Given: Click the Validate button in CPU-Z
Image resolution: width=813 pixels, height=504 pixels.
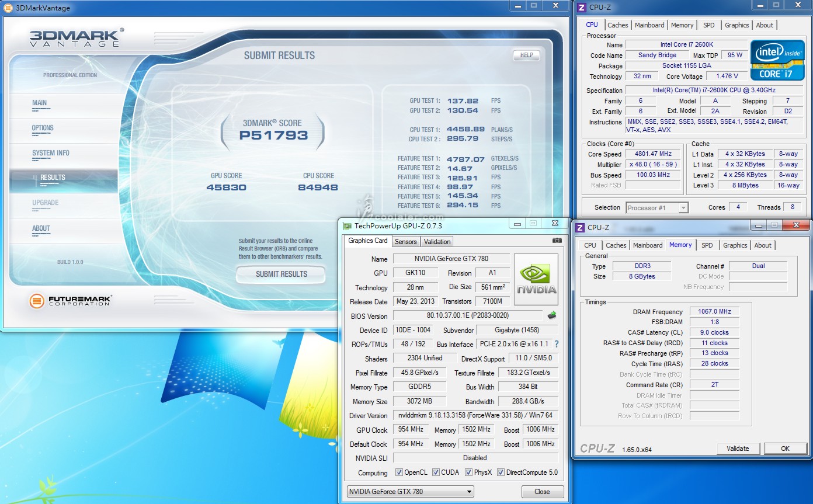Looking at the screenshot, I should 738,449.
